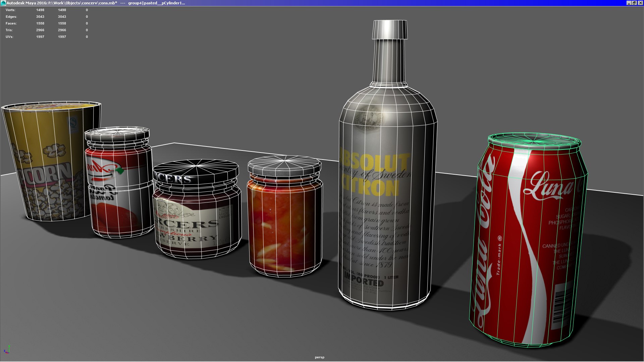Select the unlabeled orange sauce jar
Image resolution: width=644 pixels, height=362 pixels.
click(285, 216)
